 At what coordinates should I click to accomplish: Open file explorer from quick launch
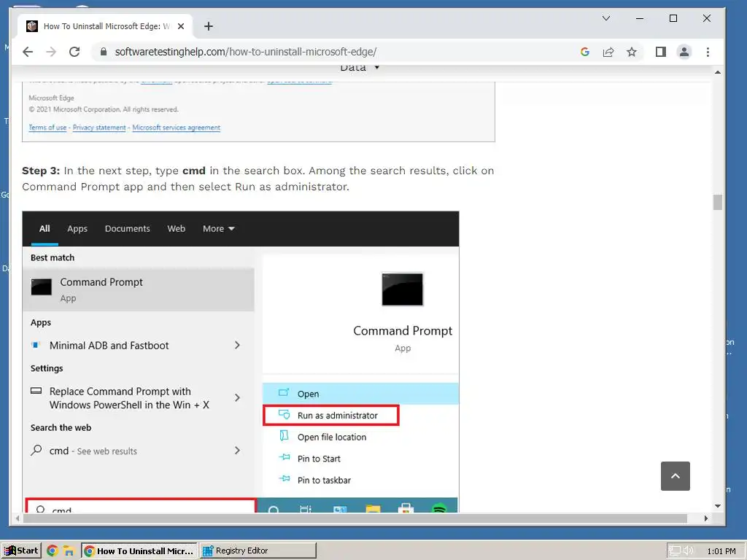click(69, 551)
